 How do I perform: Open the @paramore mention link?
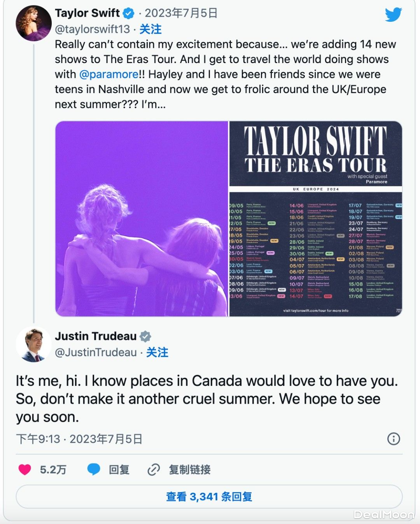click(109, 74)
